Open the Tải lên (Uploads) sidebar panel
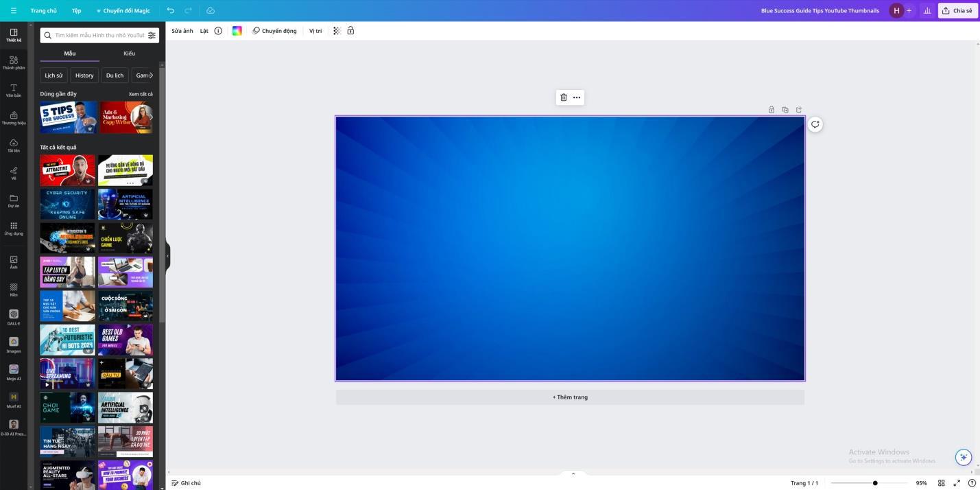 (x=14, y=145)
